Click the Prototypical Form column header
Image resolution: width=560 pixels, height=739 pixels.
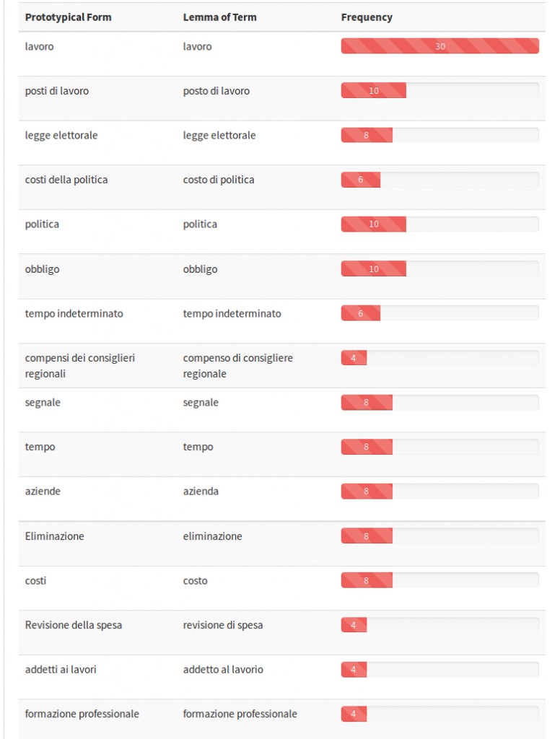(69, 17)
